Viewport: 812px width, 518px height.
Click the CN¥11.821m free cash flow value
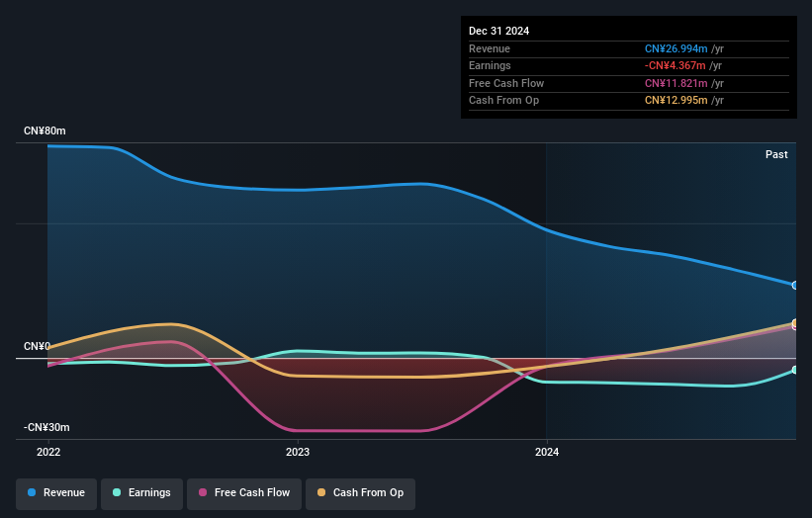point(676,83)
